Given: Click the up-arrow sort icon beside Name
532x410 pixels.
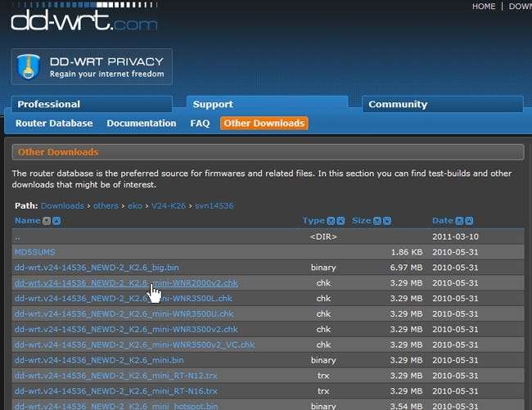Looking at the screenshot, I should [x=56, y=221].
